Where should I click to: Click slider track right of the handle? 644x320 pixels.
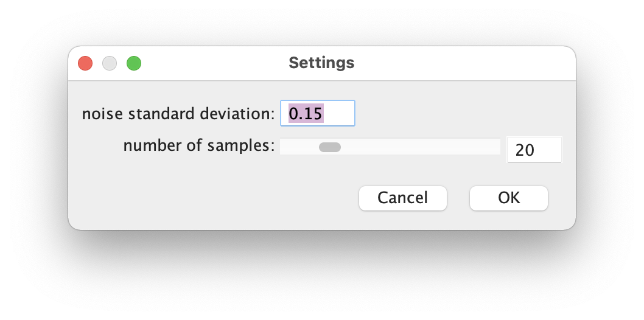click(x=419, y=147)
